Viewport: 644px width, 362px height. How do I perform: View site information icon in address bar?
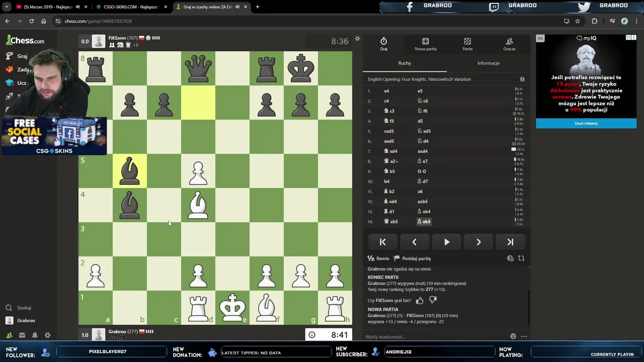point(58,21)
